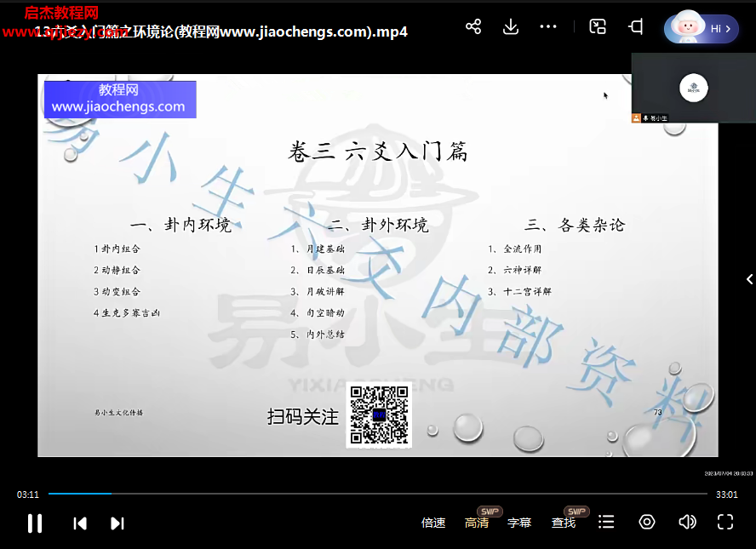
Task: Open the Hi assistant avatar button
Action: [x=702, y=28]
